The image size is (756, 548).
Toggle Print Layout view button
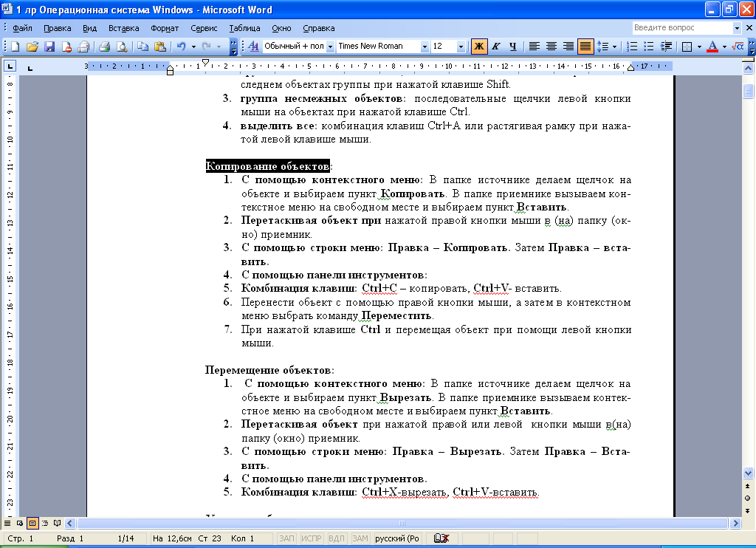click(32, 523)
